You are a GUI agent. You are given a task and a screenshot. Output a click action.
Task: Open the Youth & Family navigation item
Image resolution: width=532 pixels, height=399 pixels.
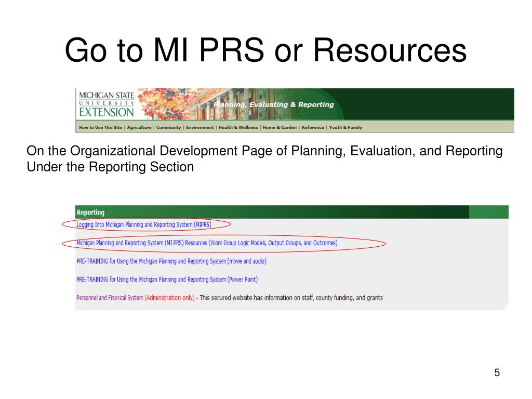345,128
